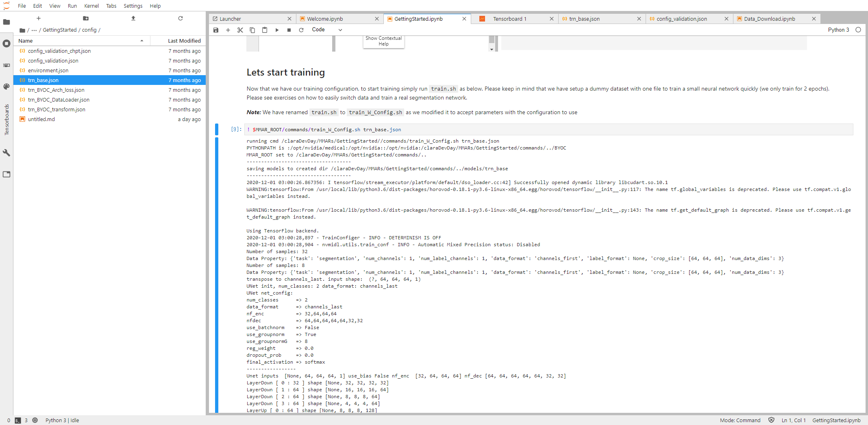The image size is (868, 425).
Task: Open the cell type Code dropdown
Action: click(x=327, y=30)
